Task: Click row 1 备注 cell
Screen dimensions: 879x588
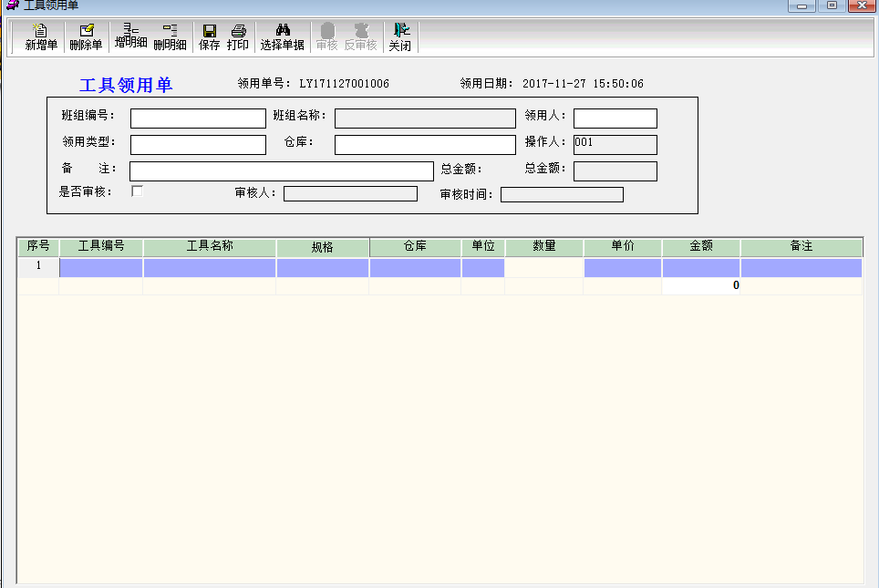Action: tap(801, 267)
